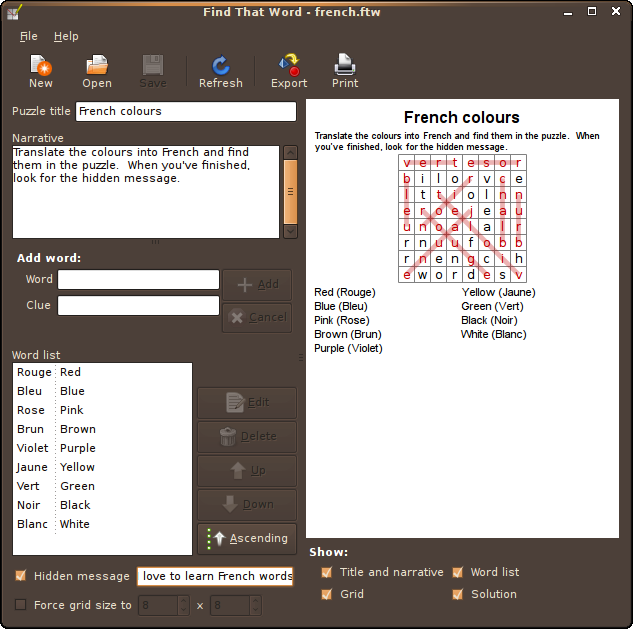The height and width of the screenshot is (629, 633).
Task: Click the Narrative scrollbar down arrow
Action: [291, 232]
